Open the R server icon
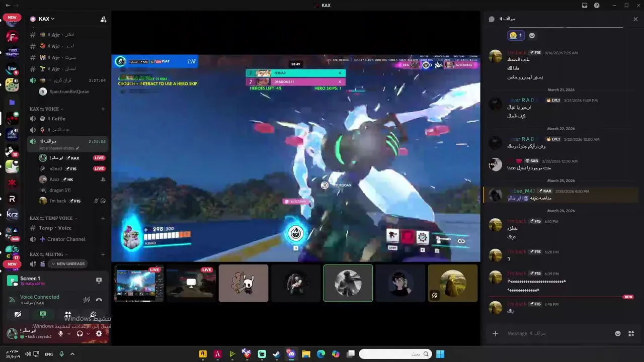644x362 pixels. coord(12,199)
